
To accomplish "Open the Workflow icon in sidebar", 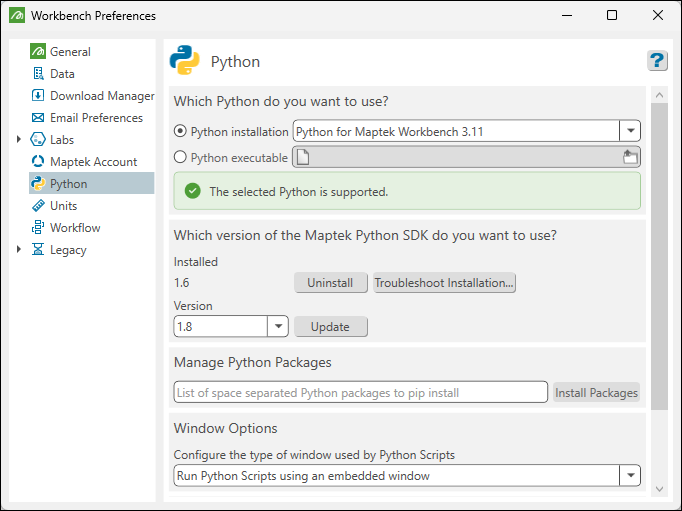I will [38, 227].
